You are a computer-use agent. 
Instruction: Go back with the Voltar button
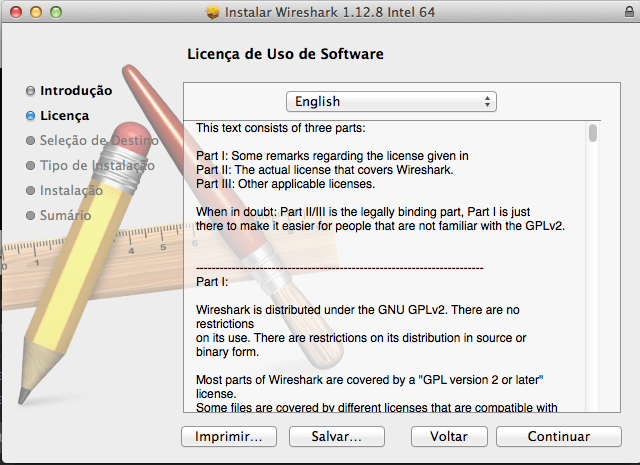[x=449, y=437]
